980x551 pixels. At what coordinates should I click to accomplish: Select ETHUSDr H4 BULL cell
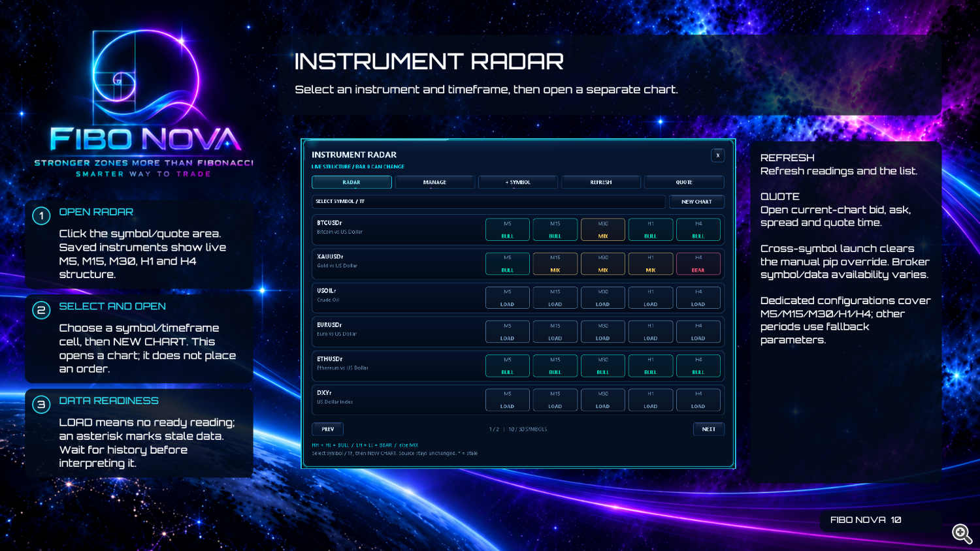pyautogui.click(x=698, y=366)
